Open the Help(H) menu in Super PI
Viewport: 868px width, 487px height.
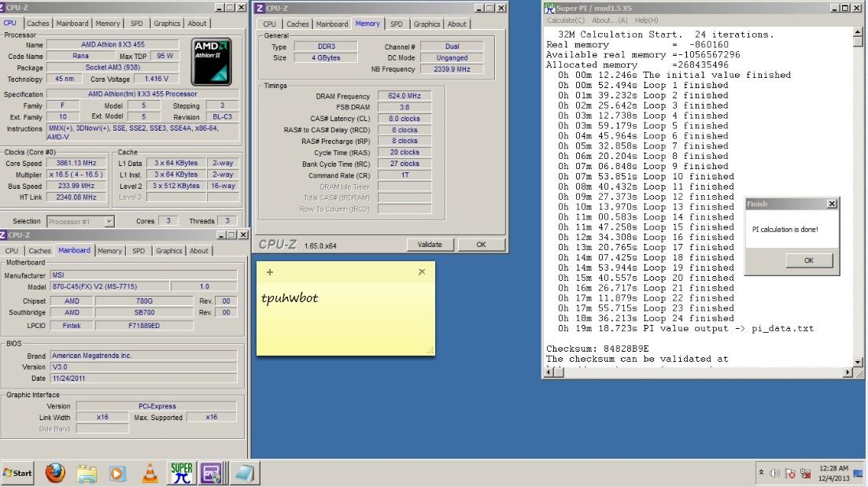coord(646,20)
